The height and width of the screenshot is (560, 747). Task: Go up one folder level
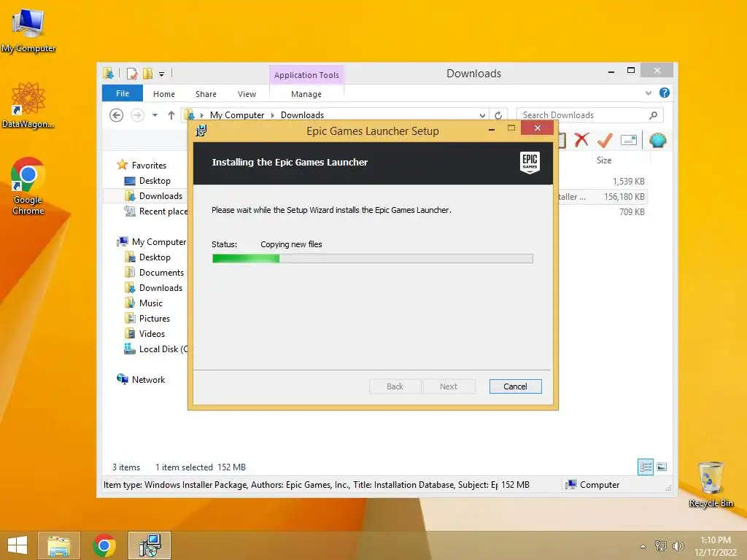tap(171, 115)
